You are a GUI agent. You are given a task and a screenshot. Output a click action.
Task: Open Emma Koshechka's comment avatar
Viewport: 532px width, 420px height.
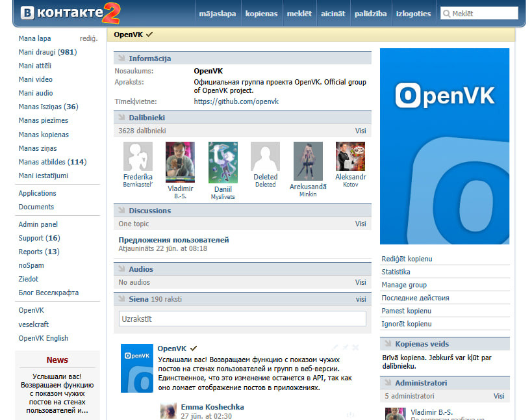click(x=168, y=411)
